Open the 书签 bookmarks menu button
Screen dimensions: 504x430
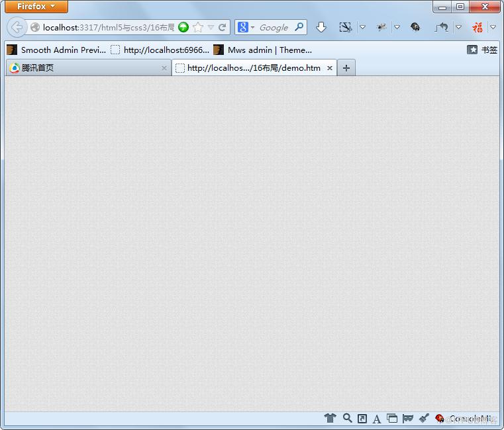(482, 50)
